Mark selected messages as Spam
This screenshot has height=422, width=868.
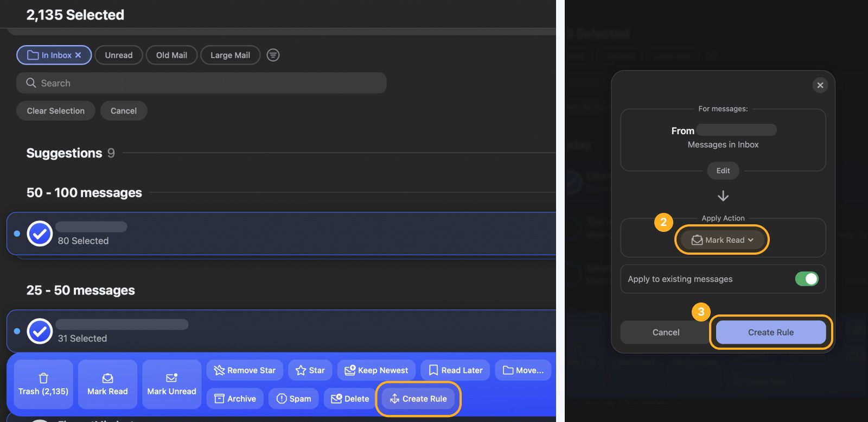pyautogui.click(x=293, y=398)
